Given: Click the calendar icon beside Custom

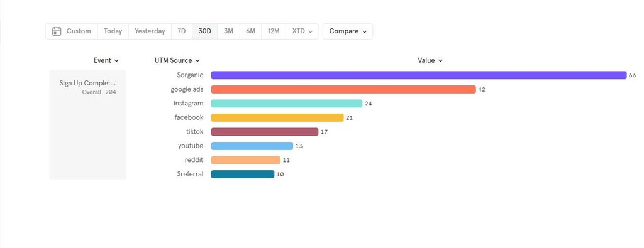Looking at the screenshot, I should tap(57, 31).
